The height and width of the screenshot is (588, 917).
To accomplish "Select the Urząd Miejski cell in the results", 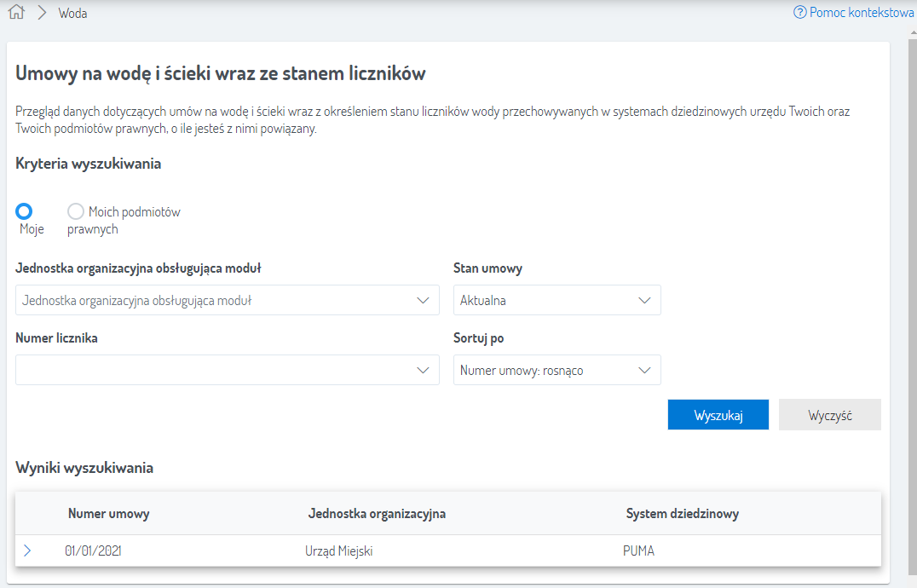I will coord(339,551).
